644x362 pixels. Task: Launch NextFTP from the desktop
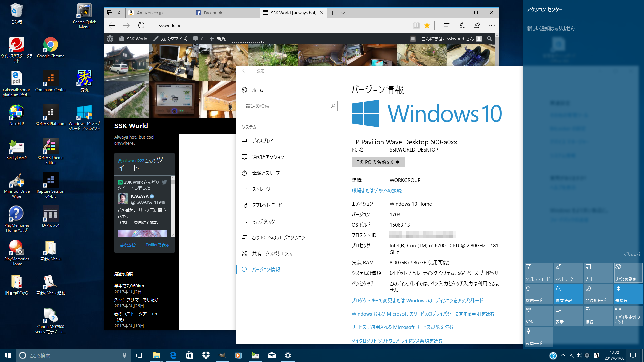[x=16, y=115]
